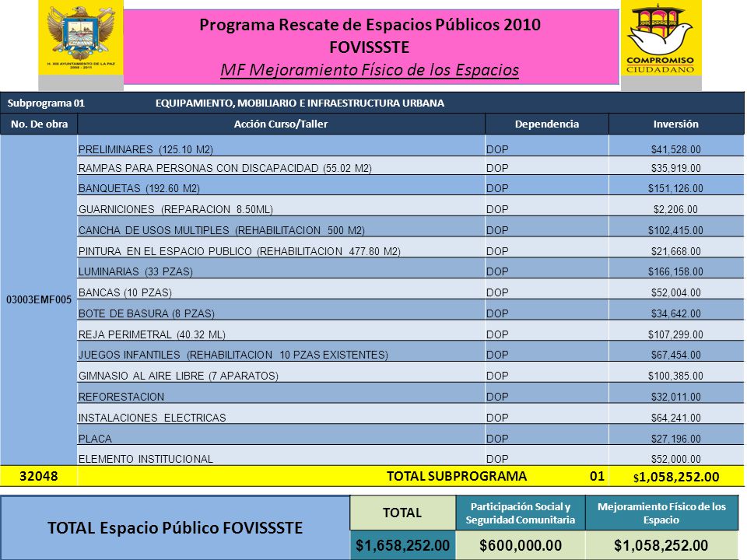Click 'MF Mejoramiento Físico de los Espacios' subtitle
The image size is (747, 560).
369,70
